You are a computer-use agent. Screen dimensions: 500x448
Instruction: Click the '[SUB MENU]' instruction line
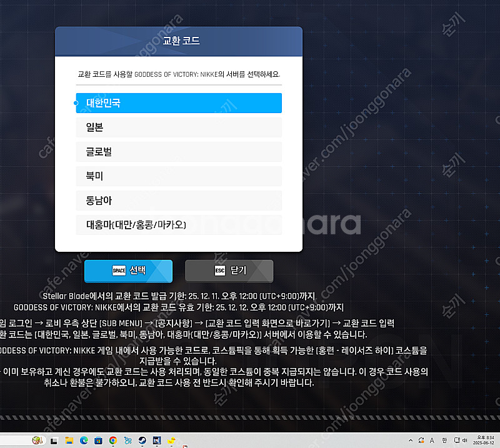click(x=197, y=323)
